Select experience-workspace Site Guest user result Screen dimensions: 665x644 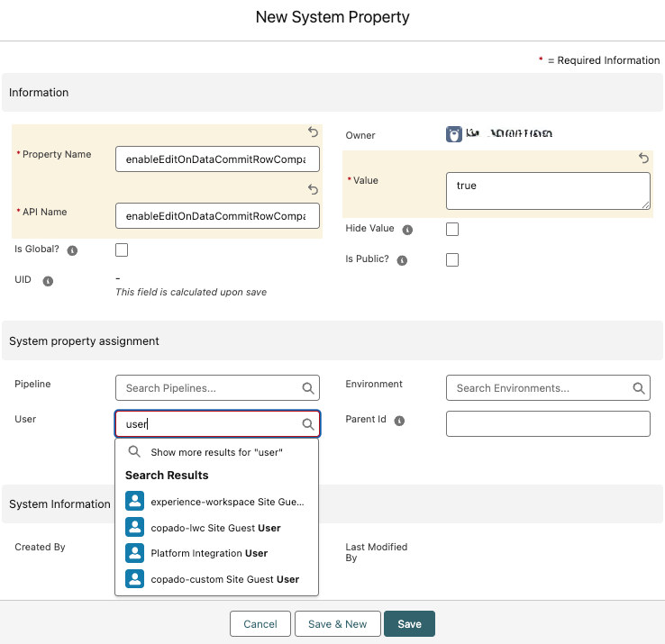point(217,502)
